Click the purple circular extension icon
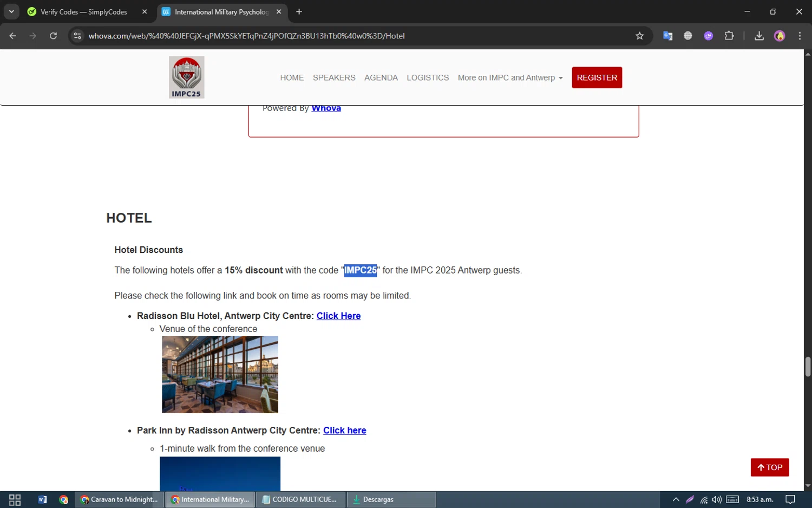Viewport: 812px width, 508px height. (x=708, y=36)
